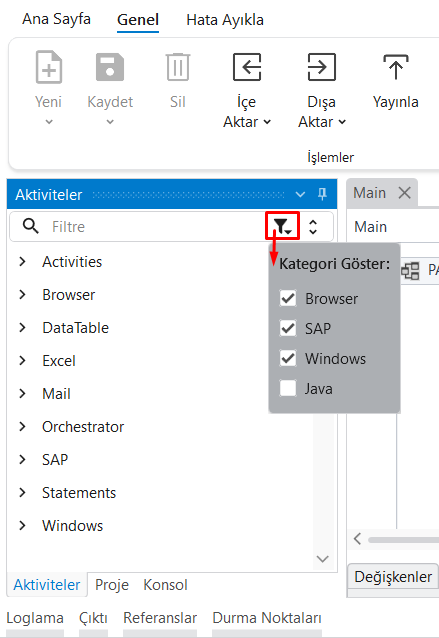Image resolution: width=439 pixels, height=638 pixels.
Task: Click the category filter funnel icon
Action: point(282,226)
